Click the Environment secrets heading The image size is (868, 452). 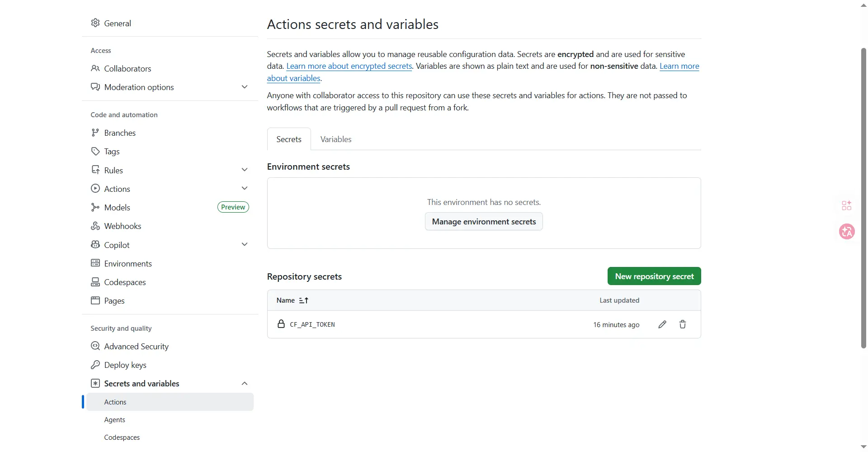(x=308, y=167)
